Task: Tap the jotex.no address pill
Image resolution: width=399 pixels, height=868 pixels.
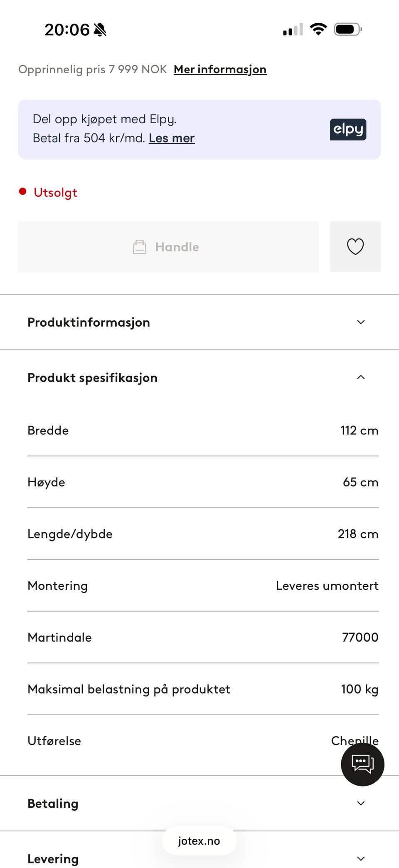Action: click(x=199, y=841)
